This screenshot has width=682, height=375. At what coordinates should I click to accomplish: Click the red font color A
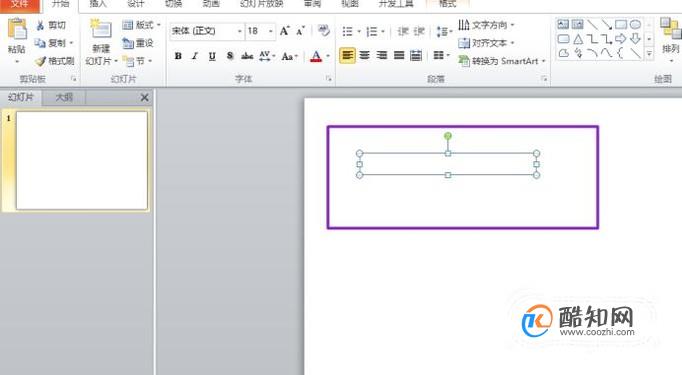[316, 56]
